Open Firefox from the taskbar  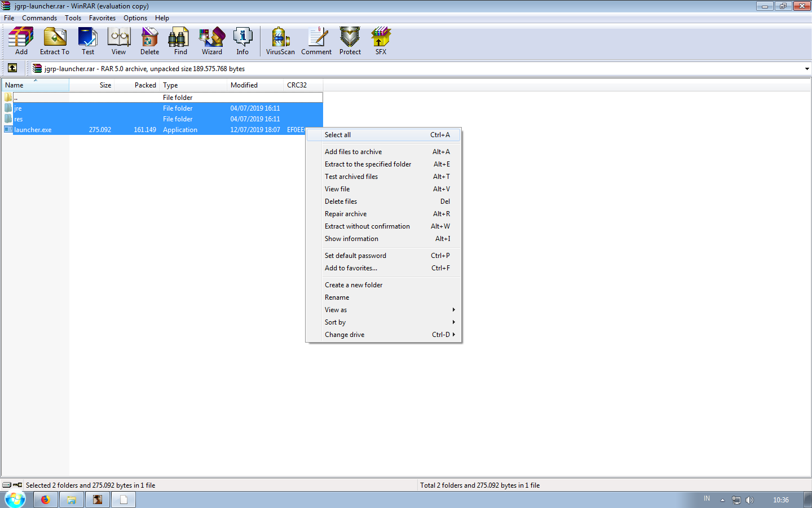(x=45, y=500)
